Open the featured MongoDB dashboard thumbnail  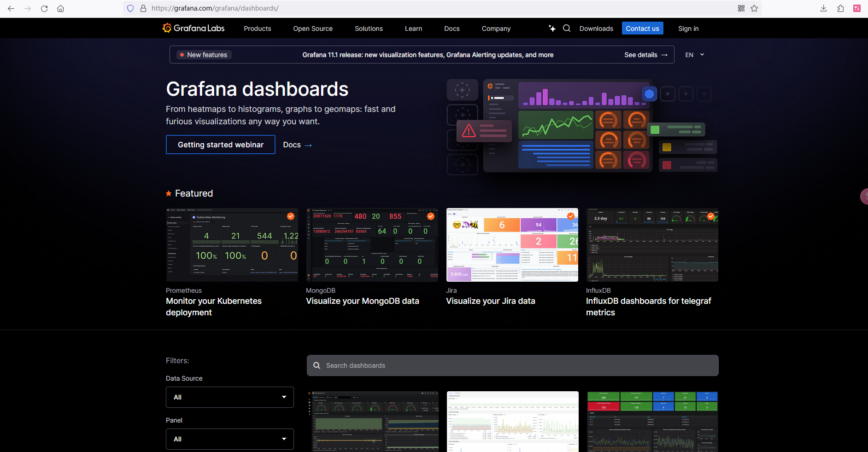click(372, 244)
